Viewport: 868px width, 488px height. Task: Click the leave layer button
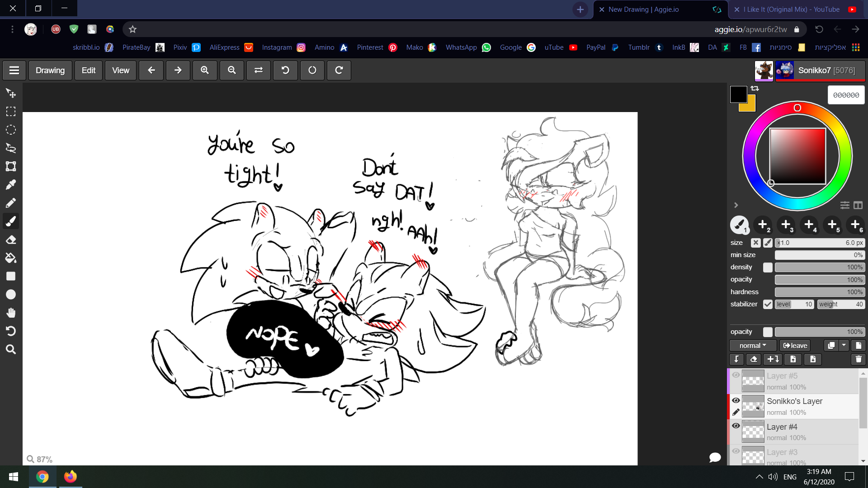(795, 346)
